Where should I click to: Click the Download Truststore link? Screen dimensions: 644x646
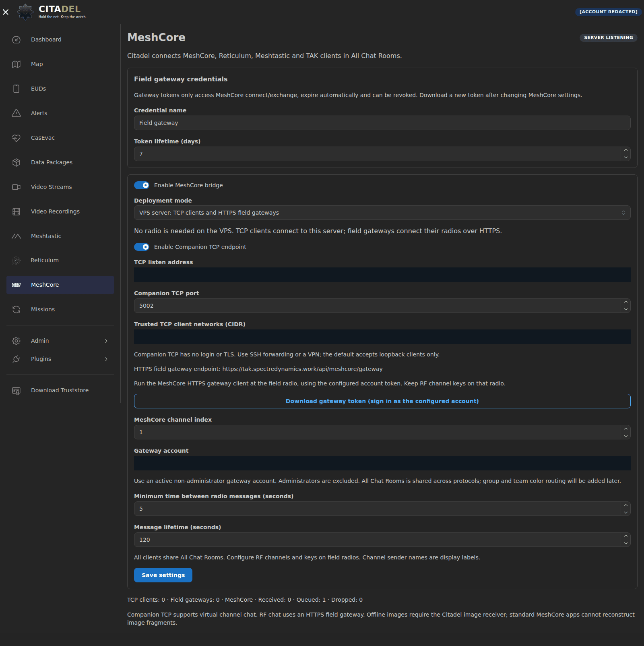click(x=60, y=390)
